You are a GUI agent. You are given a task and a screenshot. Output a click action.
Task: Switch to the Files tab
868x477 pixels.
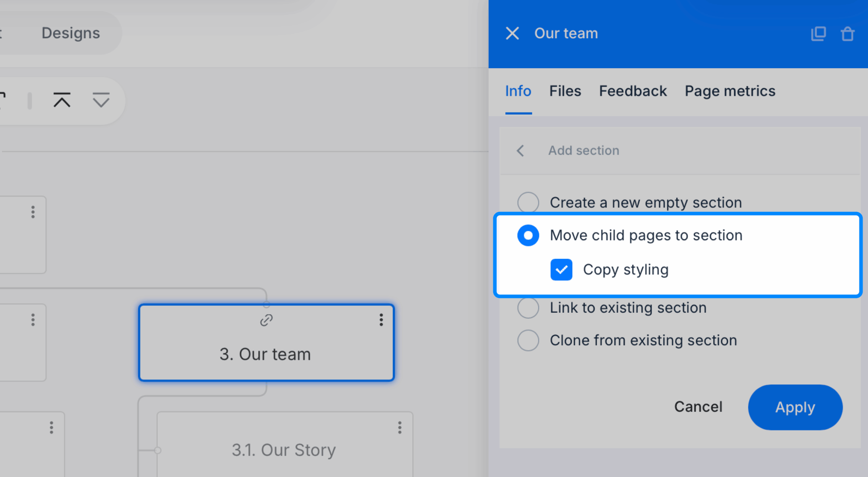click(565, 91)
